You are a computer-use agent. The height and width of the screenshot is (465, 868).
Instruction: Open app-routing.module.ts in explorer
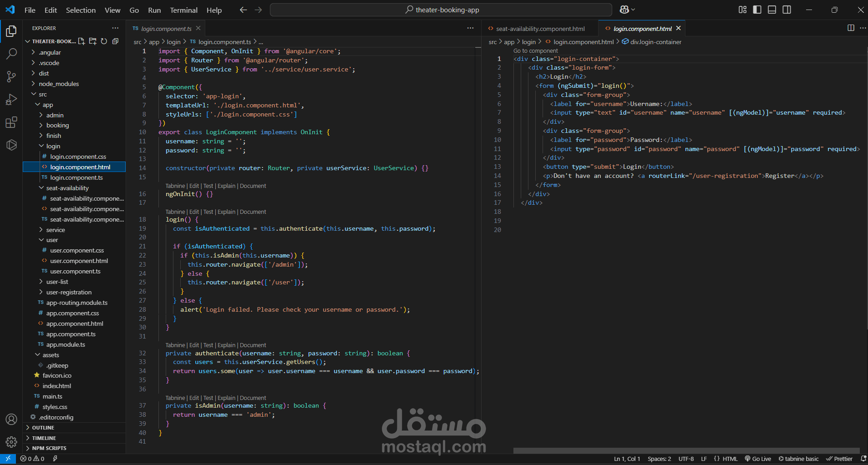pos(74,303)
